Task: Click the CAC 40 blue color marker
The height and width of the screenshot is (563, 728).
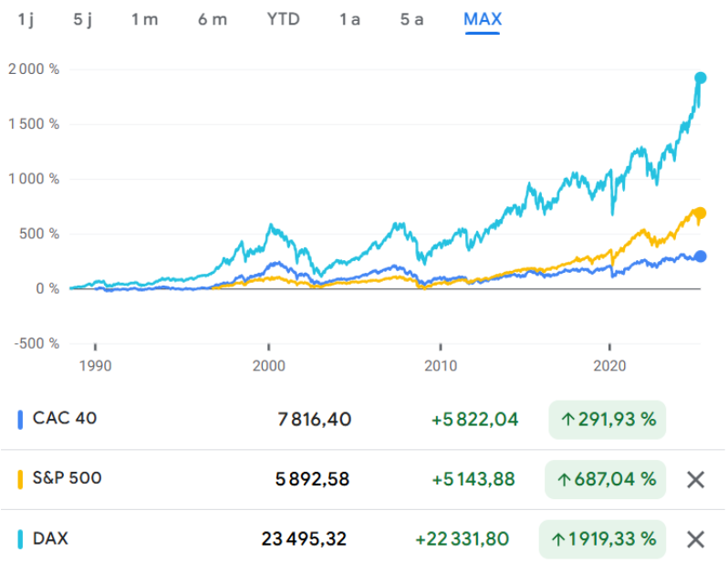Action: (20, 420)
